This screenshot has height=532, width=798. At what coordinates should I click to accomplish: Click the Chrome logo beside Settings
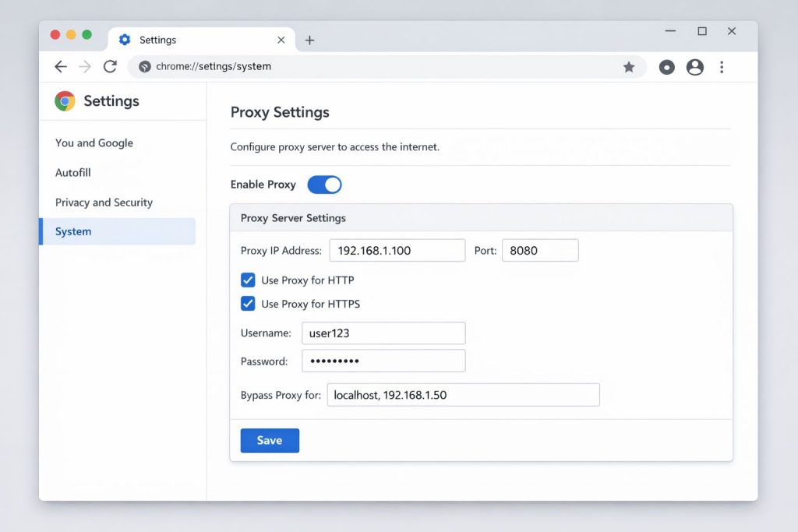(65, 100)
